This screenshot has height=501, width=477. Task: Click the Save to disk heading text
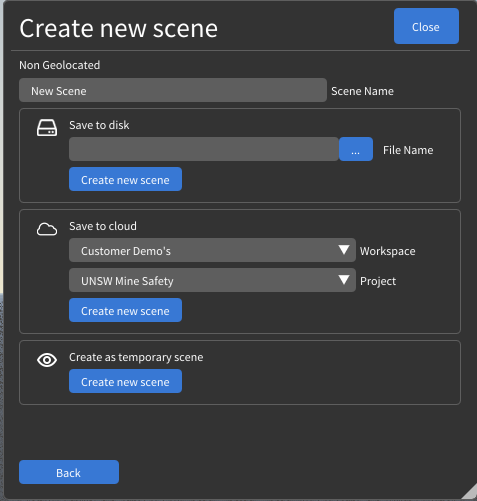(x=99, y=125)
